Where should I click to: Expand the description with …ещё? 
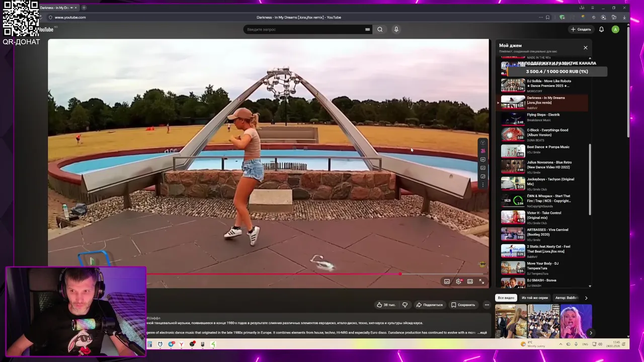click(482, 333)
